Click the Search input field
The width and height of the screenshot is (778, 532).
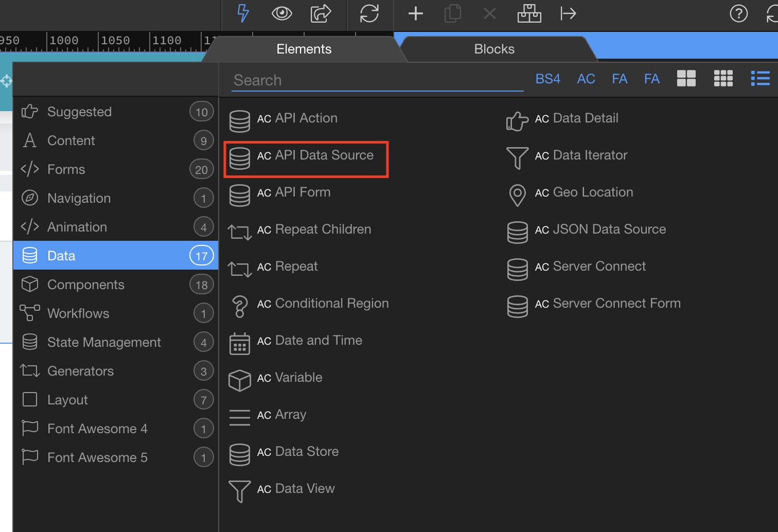pos(377,80)
